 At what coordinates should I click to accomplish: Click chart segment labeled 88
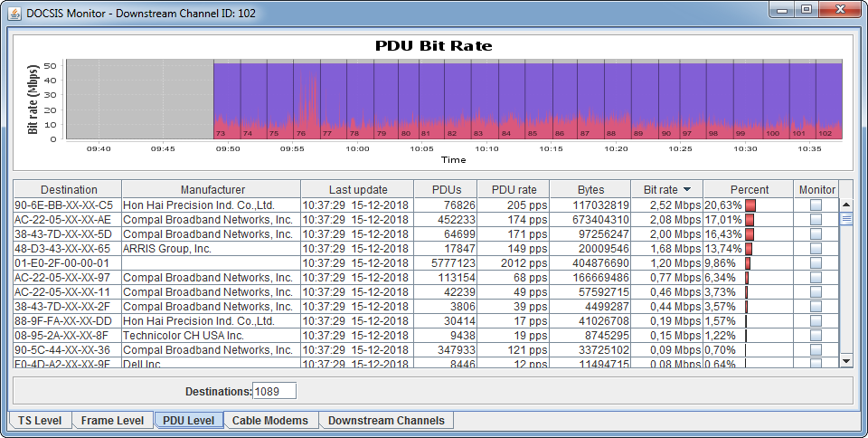click(618, 100)
